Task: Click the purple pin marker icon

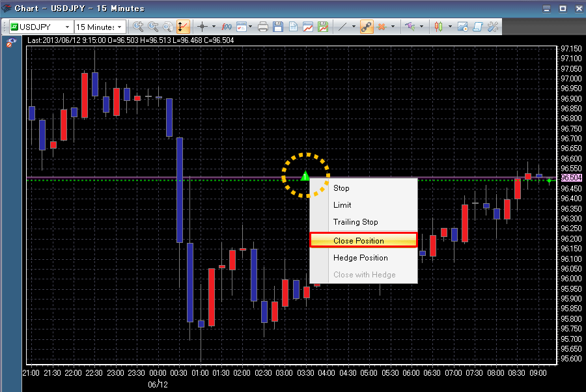Action: (x=410, y=27)
